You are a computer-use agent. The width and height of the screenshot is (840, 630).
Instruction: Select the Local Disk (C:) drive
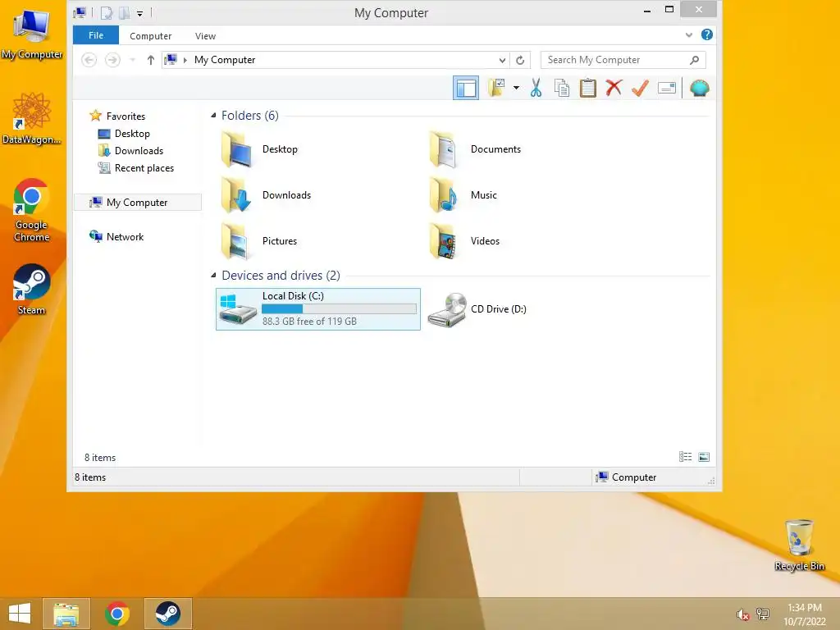click(x=318, y=309)
